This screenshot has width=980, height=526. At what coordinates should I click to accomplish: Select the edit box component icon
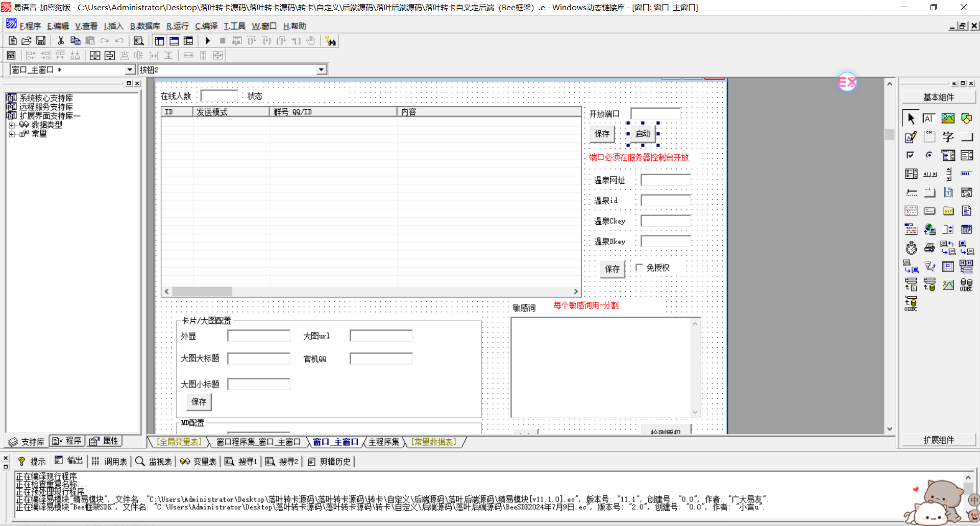911,137
